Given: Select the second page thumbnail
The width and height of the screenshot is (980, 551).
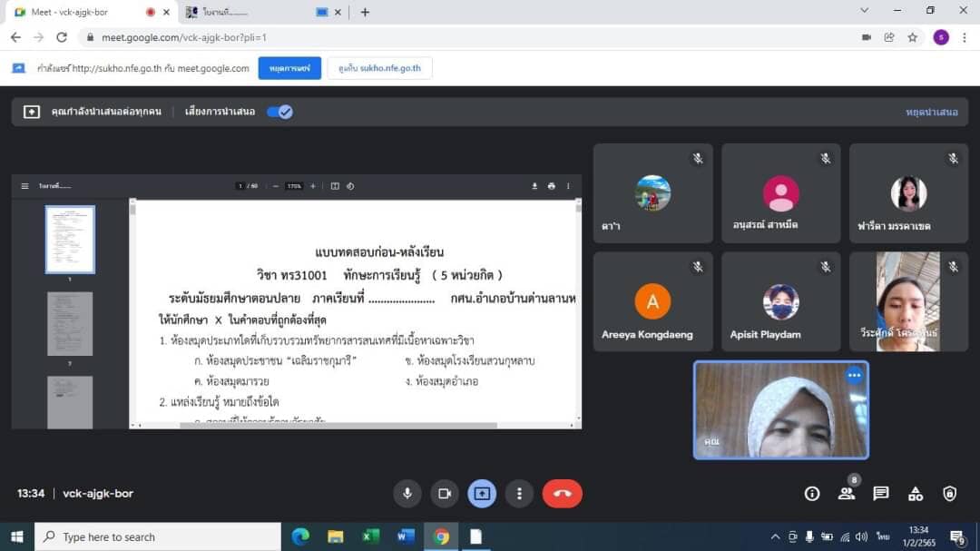Looking at the screenshot, I should point(70,323).
